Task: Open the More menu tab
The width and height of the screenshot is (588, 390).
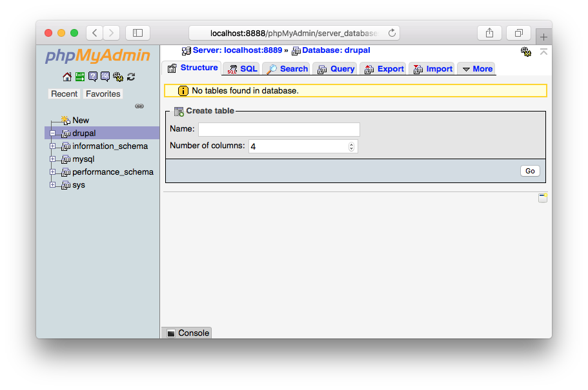Action: point(476,68)
